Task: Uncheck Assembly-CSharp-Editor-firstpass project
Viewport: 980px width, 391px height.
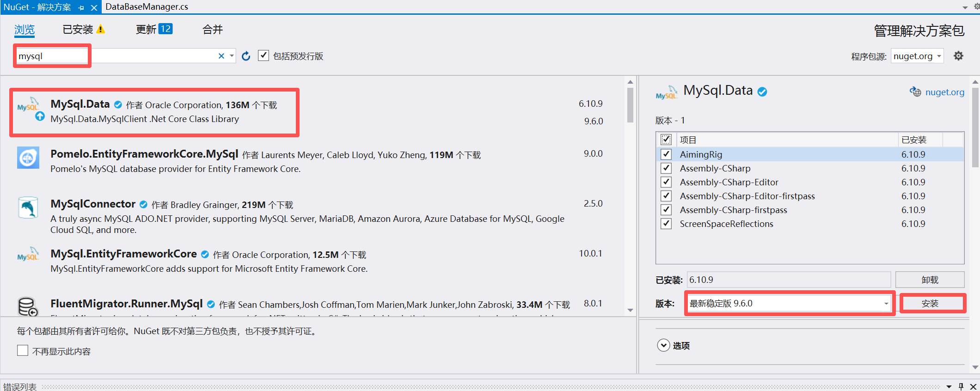Action: coord(666,196)
